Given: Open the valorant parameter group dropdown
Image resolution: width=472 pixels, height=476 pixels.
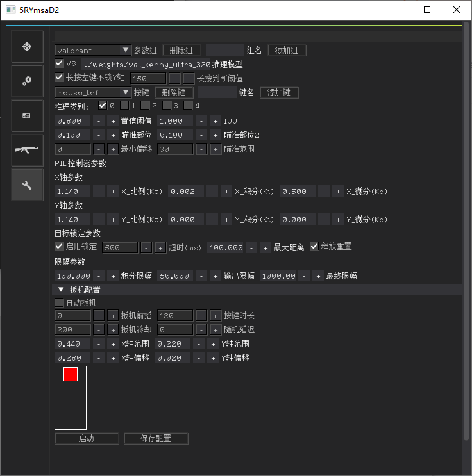Looking at the screenshot, I should 93,51.
